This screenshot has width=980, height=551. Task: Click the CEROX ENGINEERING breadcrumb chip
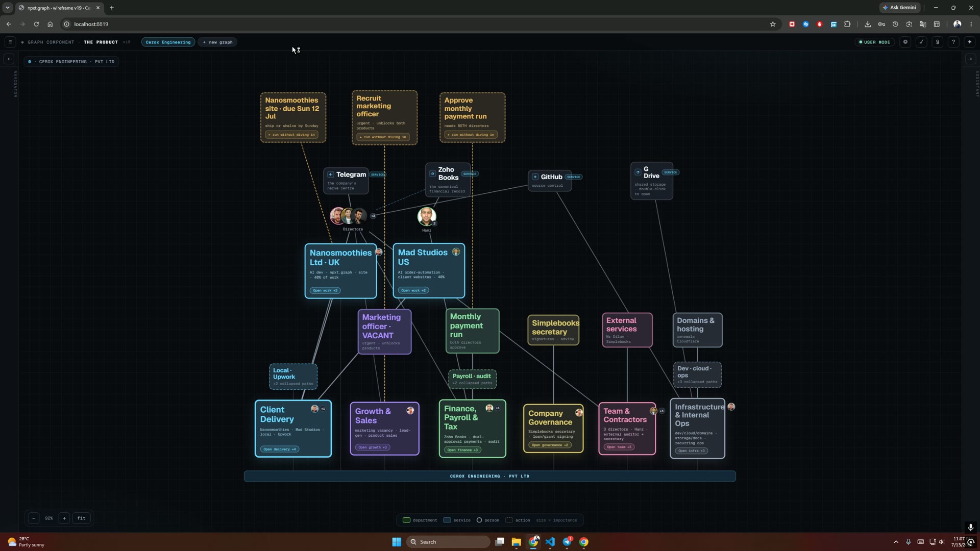click(x=71, y=62)
